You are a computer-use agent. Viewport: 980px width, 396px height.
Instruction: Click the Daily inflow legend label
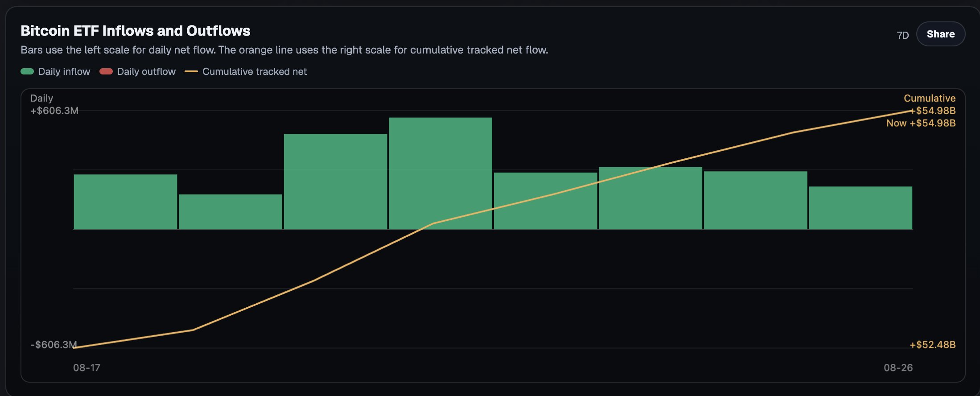[x=64, y=71]
